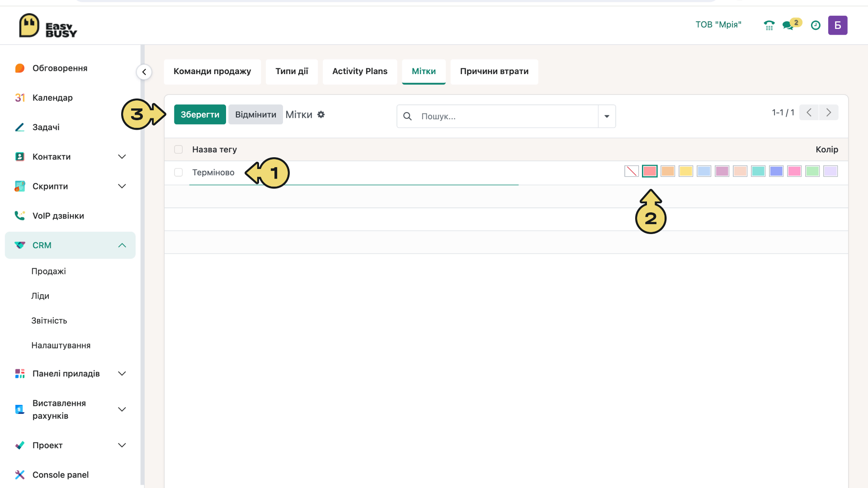Open the VoIP dialpad phone icon
Image resolution: width=868 pixels, height=488 pixels.
pyautogui.click(x=769, y=25)
